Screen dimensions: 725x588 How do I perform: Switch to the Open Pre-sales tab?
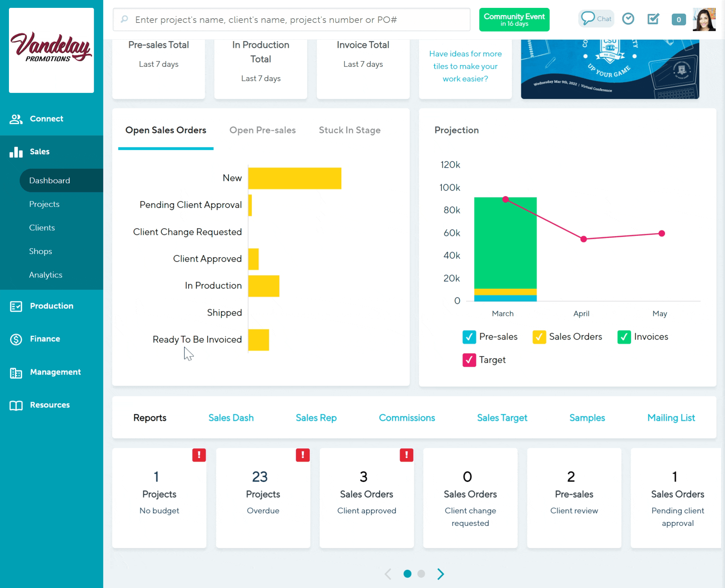click(x=262, y=130)
